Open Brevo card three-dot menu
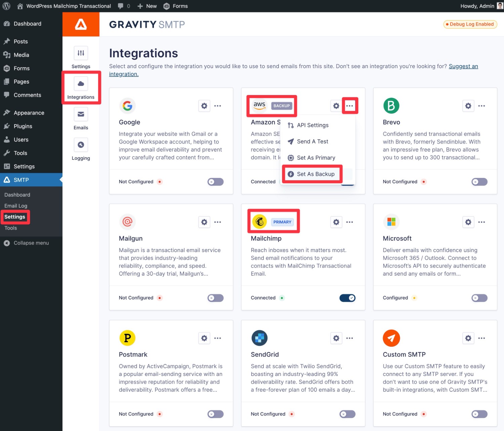 coord(482,106)
